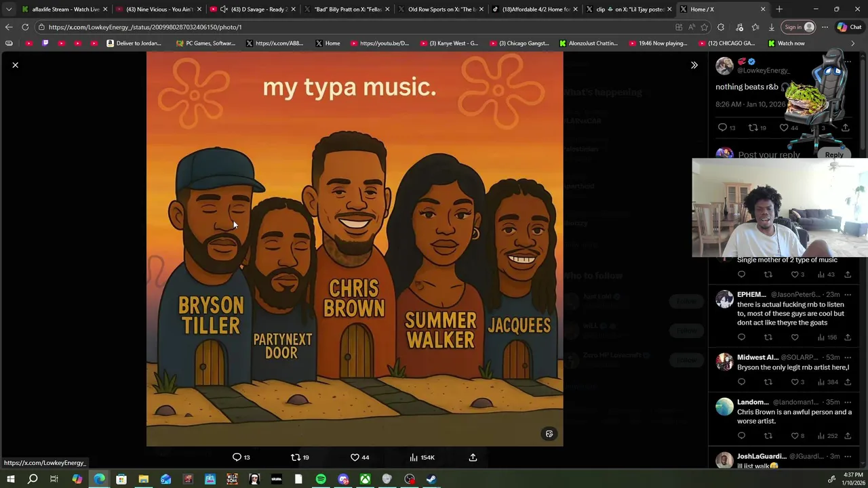Open browser settings and more menu
The height and width of the screenshot is (488, 868).
(x=825, y=27)
